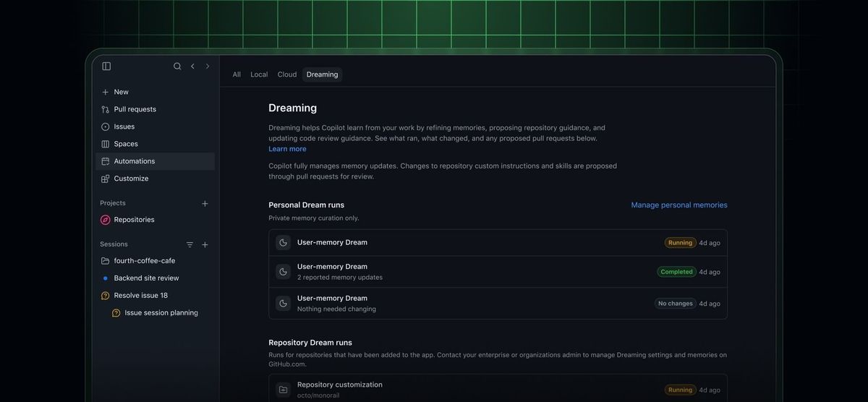Click the moon icon of the Completed User-memory Dream
The image size is (868, 402).
click(283, 272)
